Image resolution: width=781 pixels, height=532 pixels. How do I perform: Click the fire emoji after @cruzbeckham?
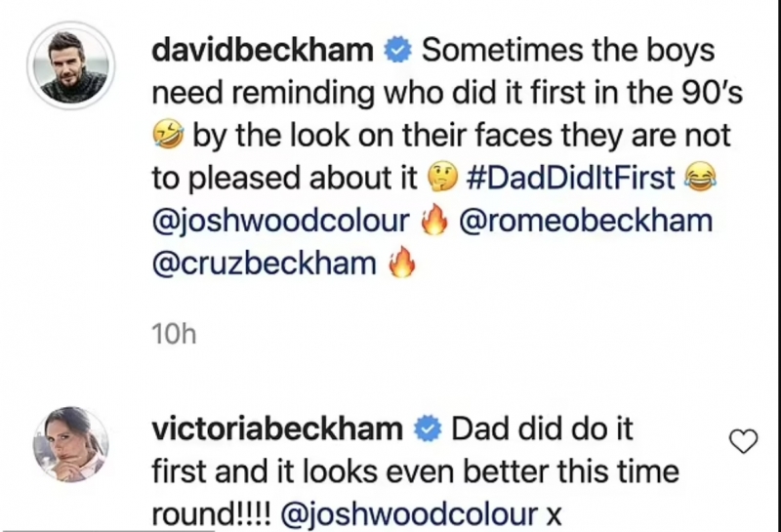401,265
